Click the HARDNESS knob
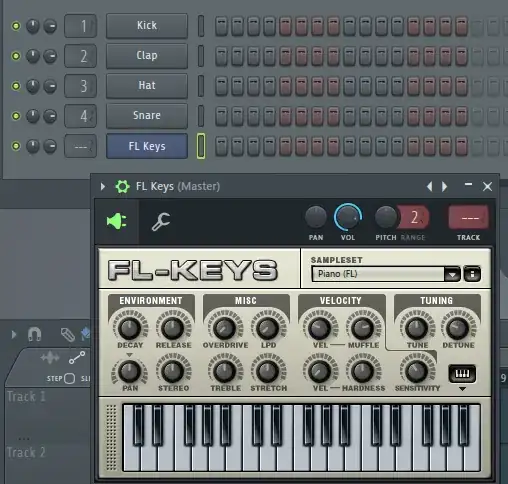This screenshot has width=508, height=484. [x=363, y=371]
